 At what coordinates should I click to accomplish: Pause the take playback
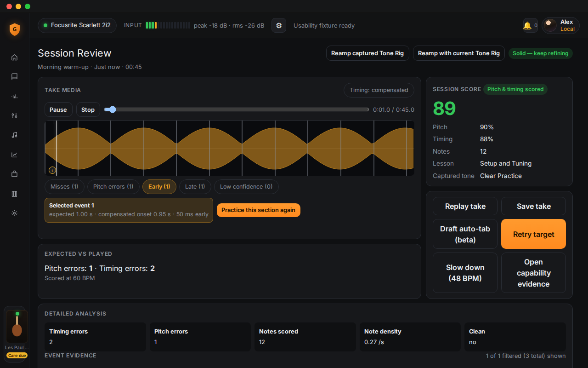(x=58, y=109)
